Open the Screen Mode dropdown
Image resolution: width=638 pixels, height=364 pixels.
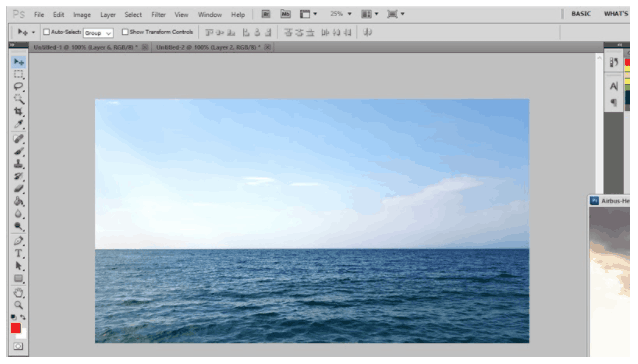pos(396,14)
